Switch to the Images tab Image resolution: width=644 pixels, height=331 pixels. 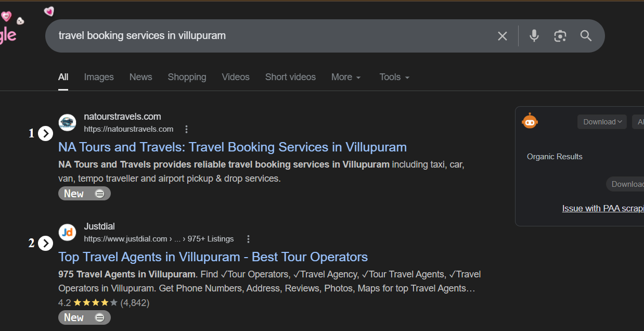[x=99, y=77]
